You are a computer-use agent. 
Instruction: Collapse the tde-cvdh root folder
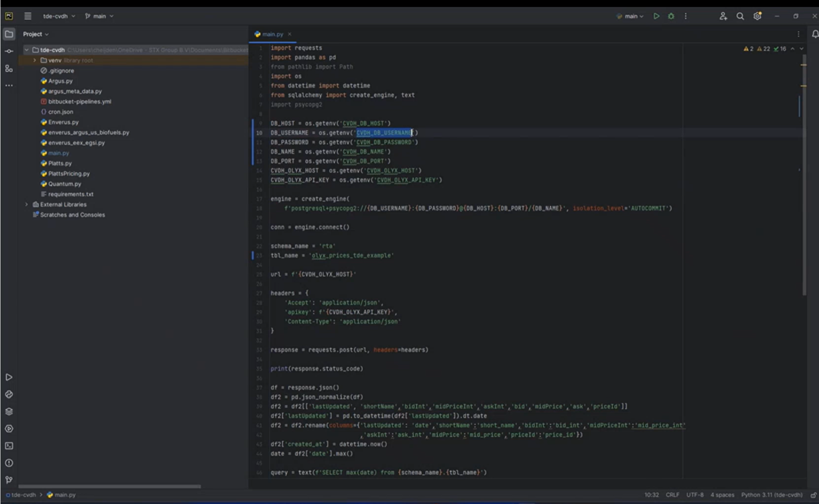(27, 50)
